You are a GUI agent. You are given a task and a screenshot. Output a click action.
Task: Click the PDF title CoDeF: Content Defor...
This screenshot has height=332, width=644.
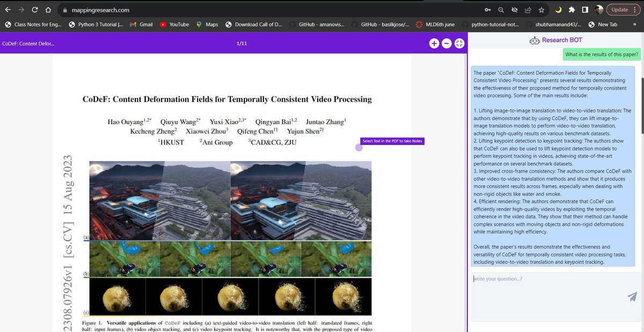click(28, 43)
